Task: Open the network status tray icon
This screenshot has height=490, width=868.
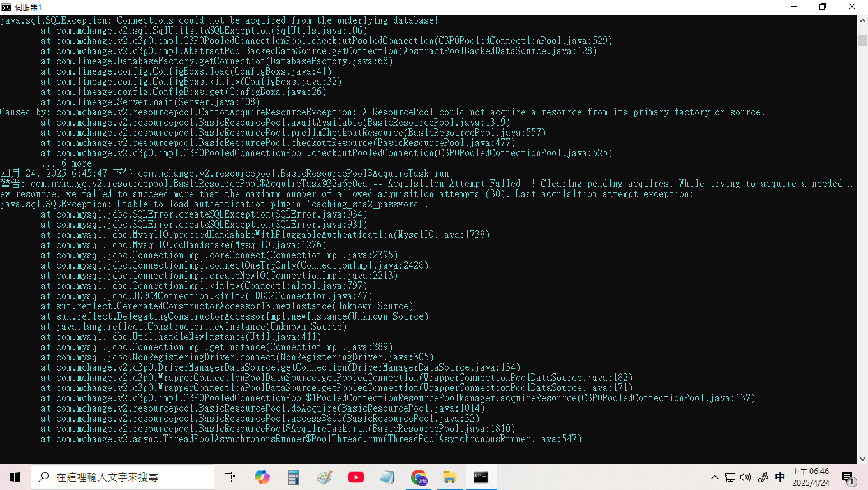Action: coord(730,477)
